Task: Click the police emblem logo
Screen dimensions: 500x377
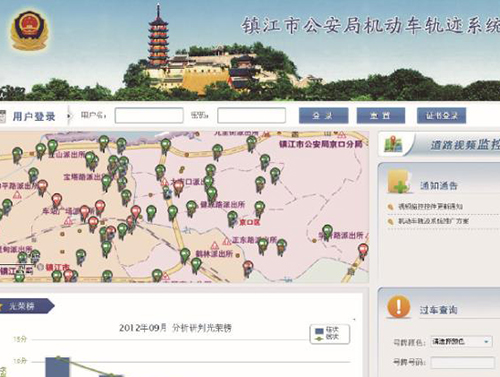Action: point(30,31)
